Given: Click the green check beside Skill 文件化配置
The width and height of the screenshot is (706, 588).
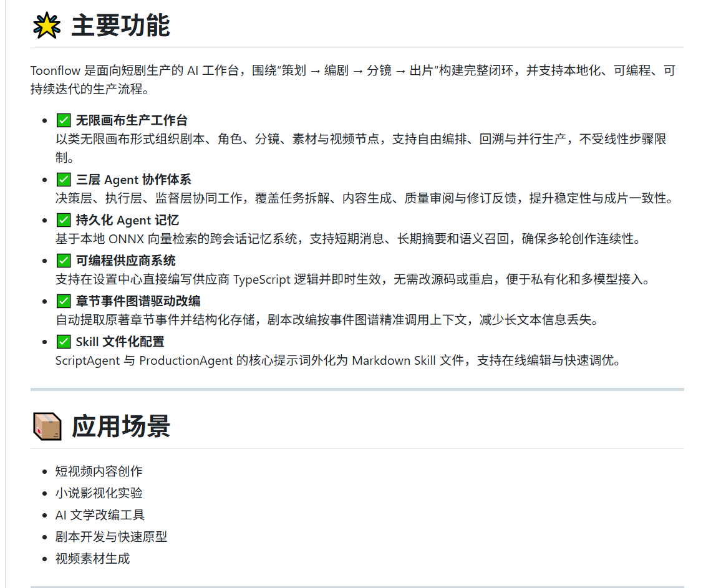Looking at the screenshot, I should (x=64, y=342).
